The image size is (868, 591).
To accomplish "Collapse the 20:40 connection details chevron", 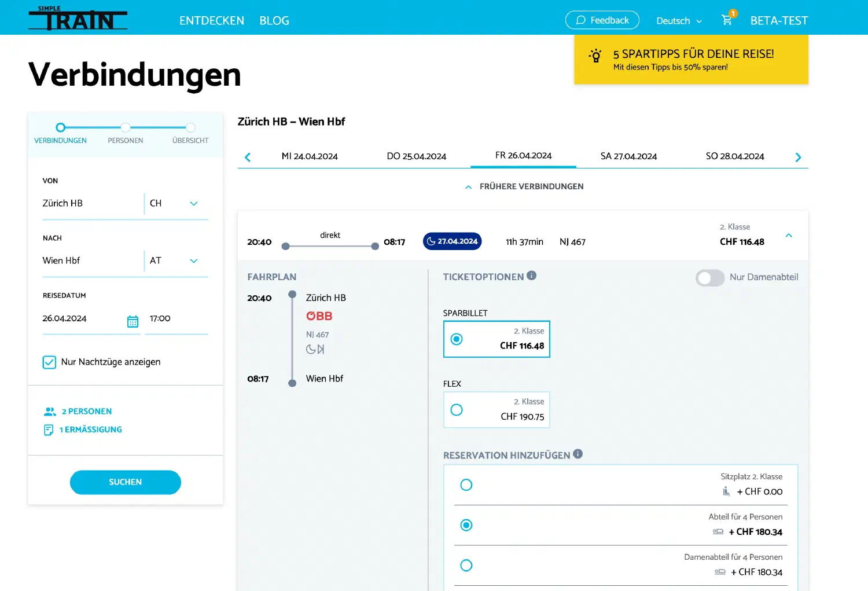I will [x=789, y=236].
